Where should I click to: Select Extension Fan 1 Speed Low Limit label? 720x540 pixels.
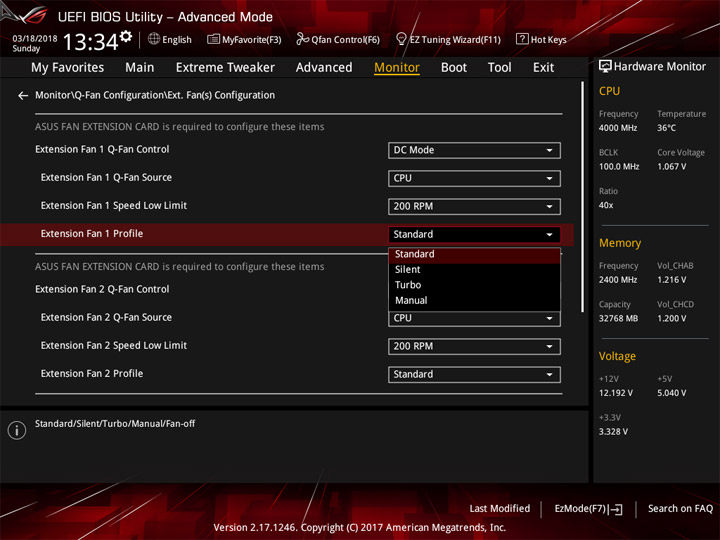pyautogui.click(x=113, y=205)
